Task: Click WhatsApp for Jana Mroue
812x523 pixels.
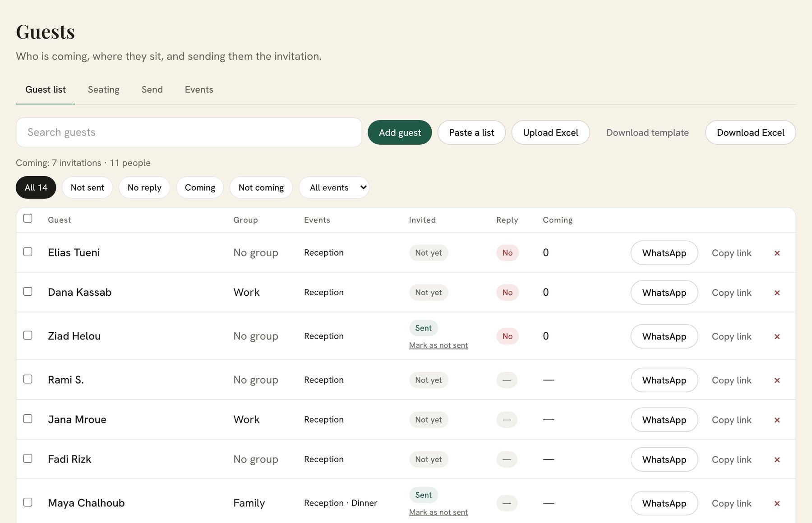Action: click(664, 420)
